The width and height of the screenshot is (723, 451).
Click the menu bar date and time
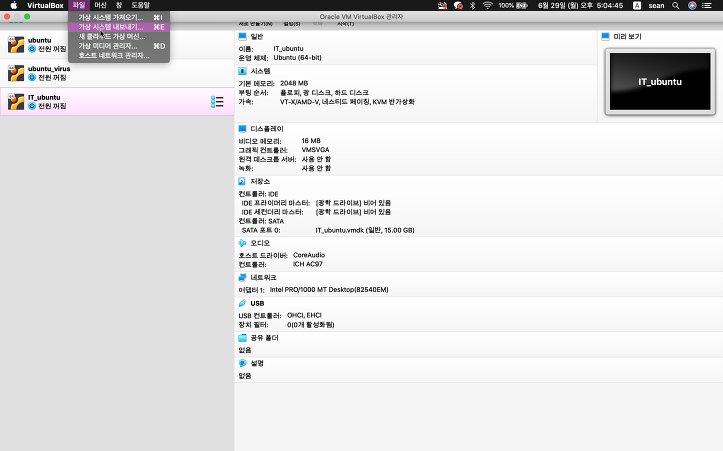(581, 6)
